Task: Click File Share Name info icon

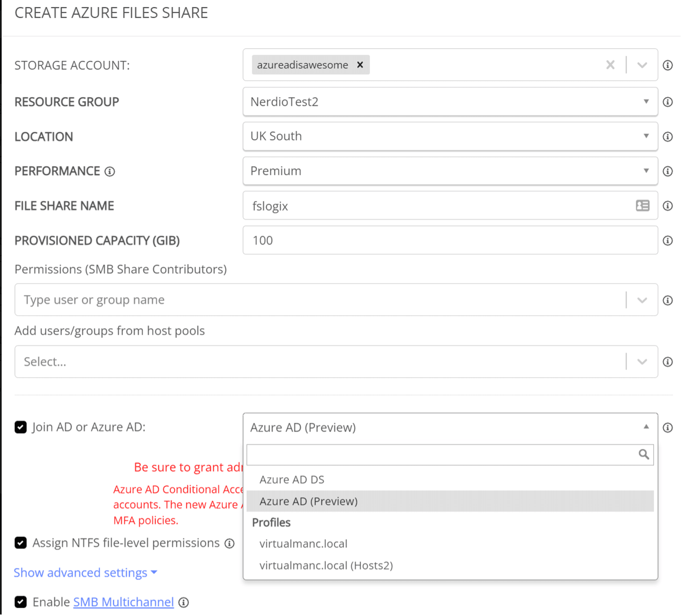Action: tap(668, 206)
